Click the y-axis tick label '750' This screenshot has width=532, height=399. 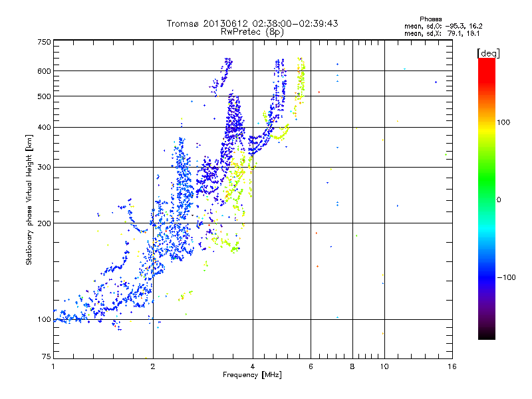tap(44, 42)
